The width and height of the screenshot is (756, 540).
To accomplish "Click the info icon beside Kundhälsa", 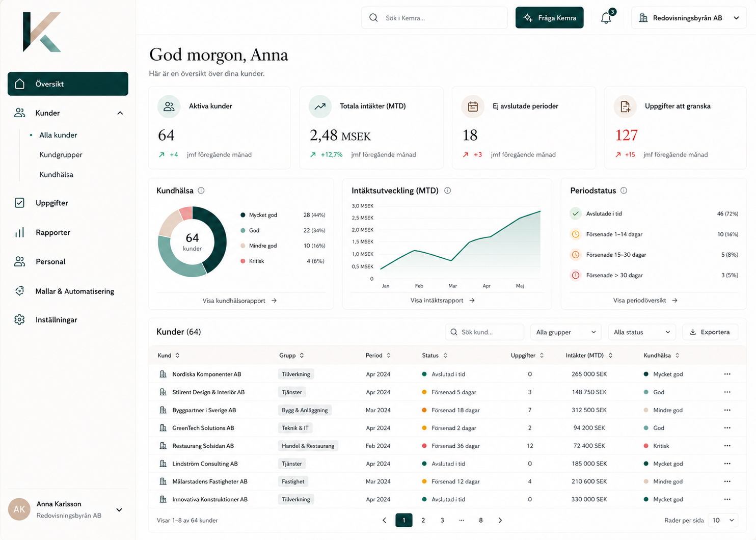I will tap(201, 191).
